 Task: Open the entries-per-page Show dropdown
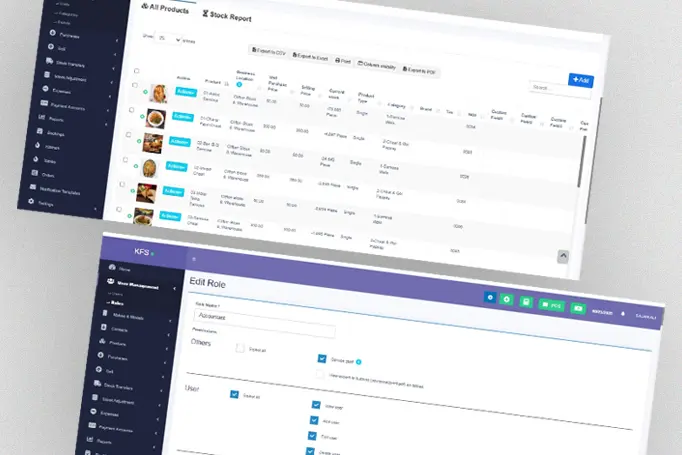click(169, 39)
